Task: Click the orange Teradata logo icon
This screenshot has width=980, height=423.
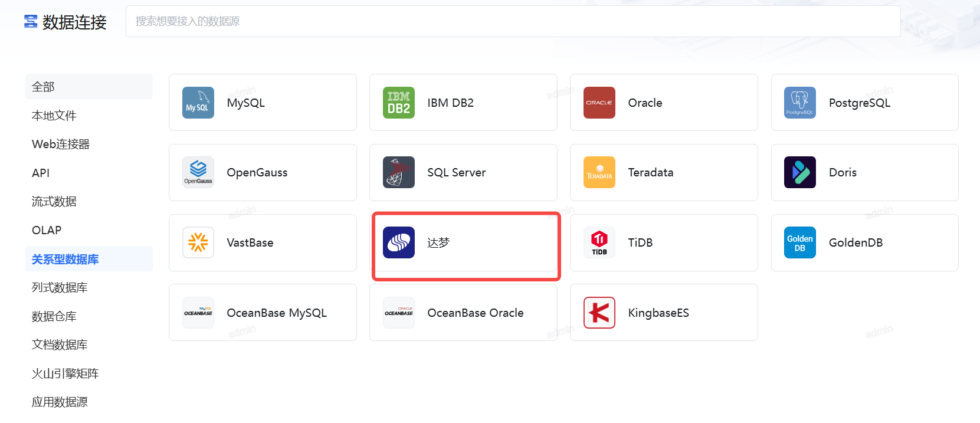Action: [x=599, y=172]
